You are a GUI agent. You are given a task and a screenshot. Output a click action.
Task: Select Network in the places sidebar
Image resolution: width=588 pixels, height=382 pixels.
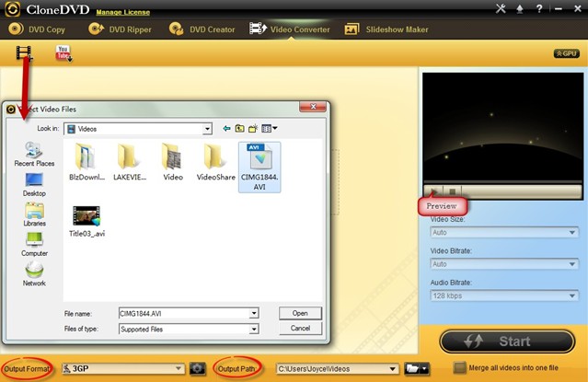34,274
